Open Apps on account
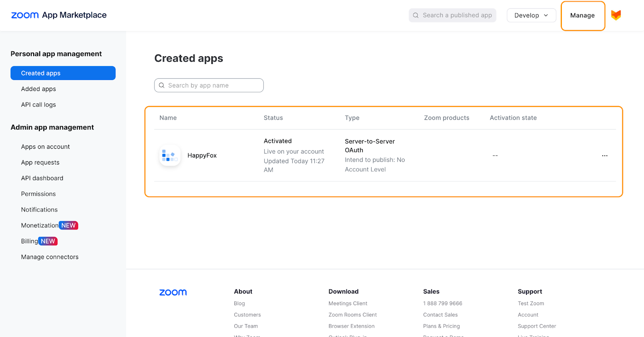Screen dimensions: 644x337 [45, 147]
